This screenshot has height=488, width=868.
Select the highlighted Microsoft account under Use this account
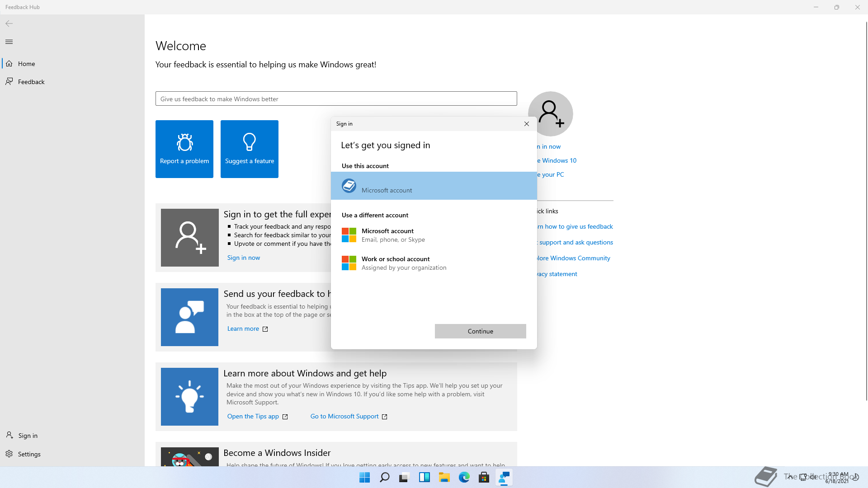[433, 186]
